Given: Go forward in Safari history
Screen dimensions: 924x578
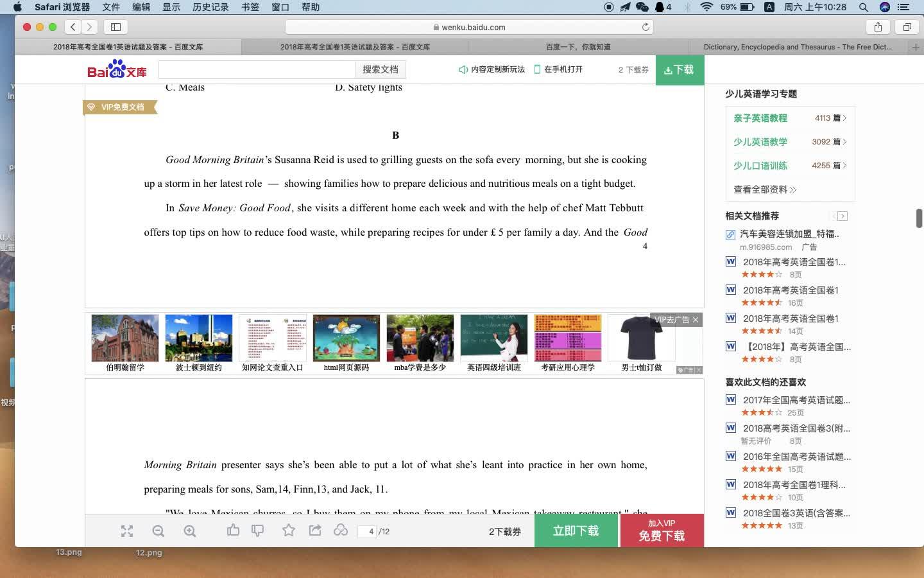Looking at the screenshot, I should 90,27.
